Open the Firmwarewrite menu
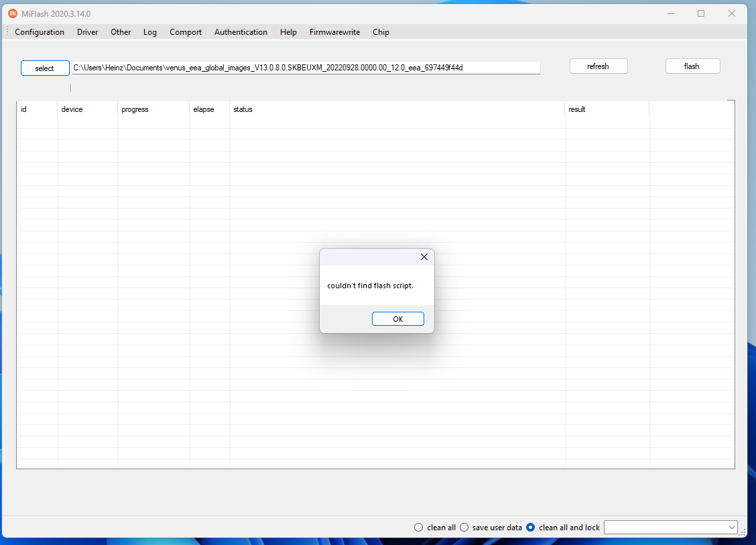 click(x=334, y=32)
